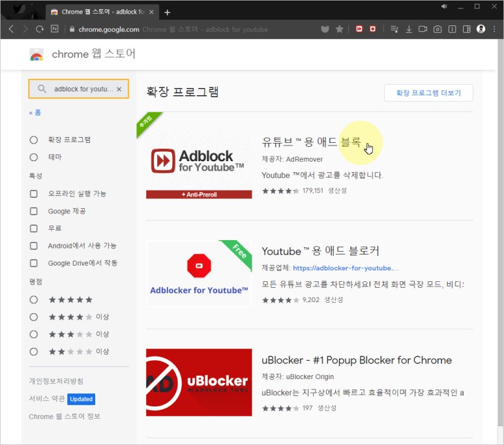Select two stars 이상 rating filter
This screenshot has width=504, height=445.
coord(34,352)
